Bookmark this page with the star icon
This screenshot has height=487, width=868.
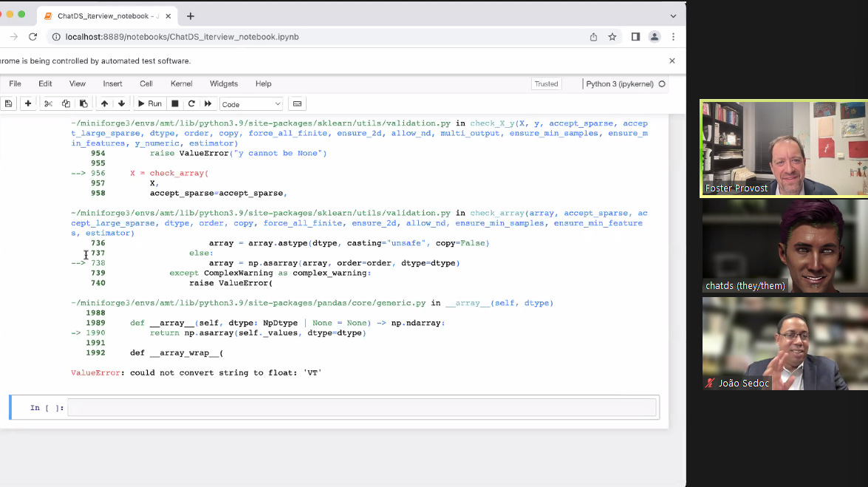(x=612, y=37)
